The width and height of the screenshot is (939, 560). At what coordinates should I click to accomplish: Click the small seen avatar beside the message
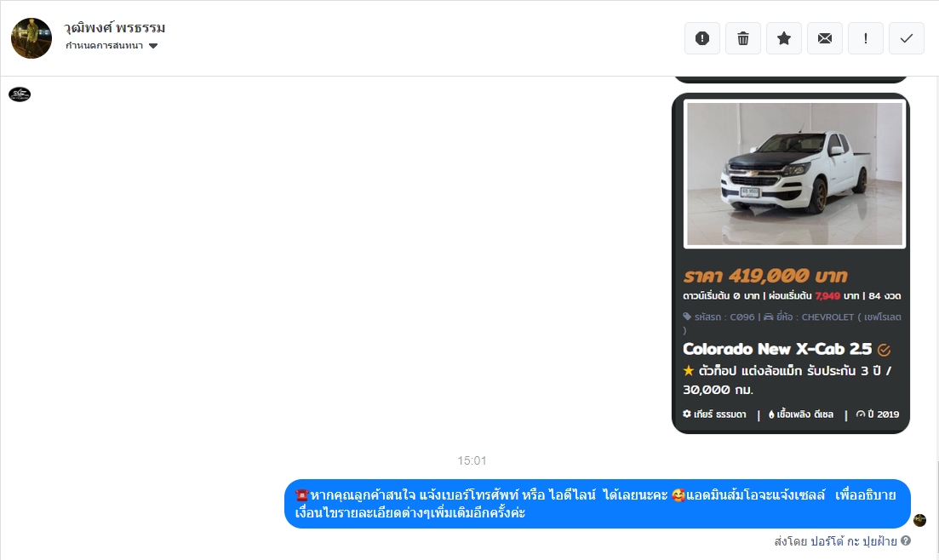click(919, 520)
